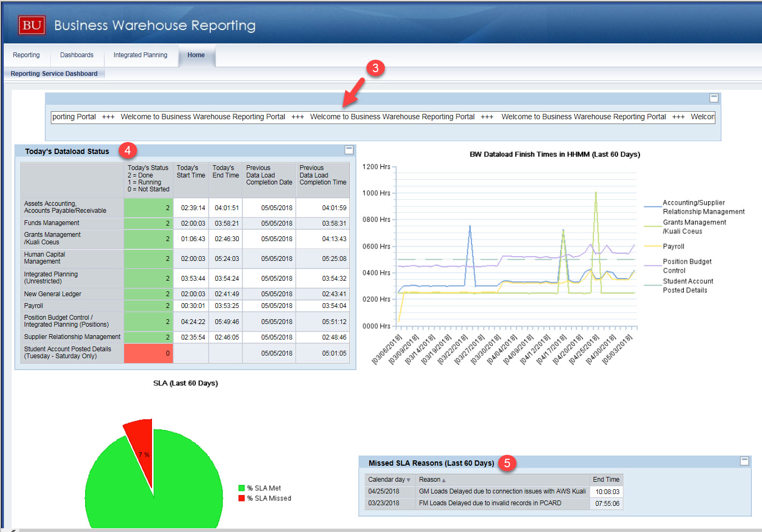Click green status cell for Payroll
762x532 pixels.
pyautogui.click(x=148, y=306)
